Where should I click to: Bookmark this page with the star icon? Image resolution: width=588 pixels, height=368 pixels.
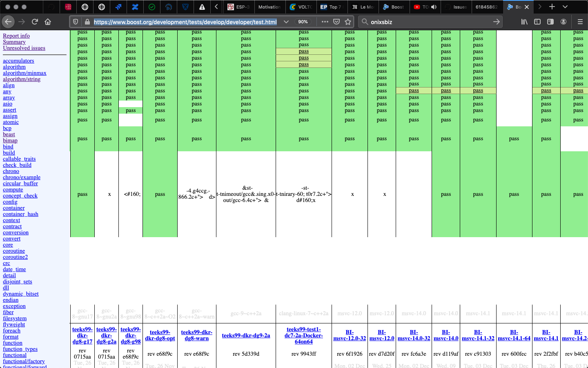click(348, 22)
